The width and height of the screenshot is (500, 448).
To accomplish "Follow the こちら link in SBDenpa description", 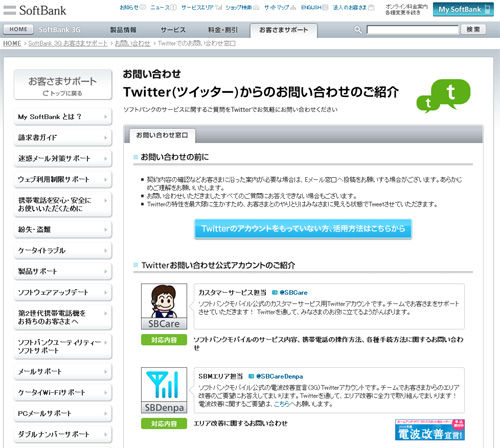I will pos(282,404).
